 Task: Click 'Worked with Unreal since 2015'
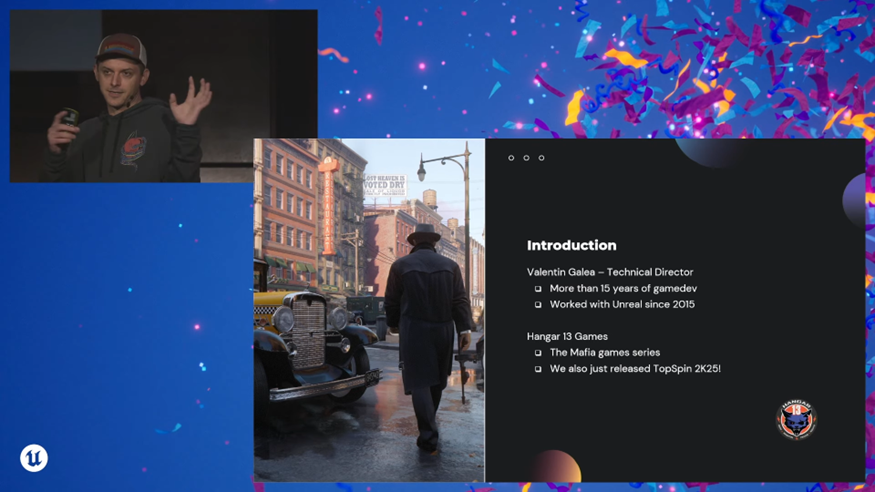[x=622, y=304]
